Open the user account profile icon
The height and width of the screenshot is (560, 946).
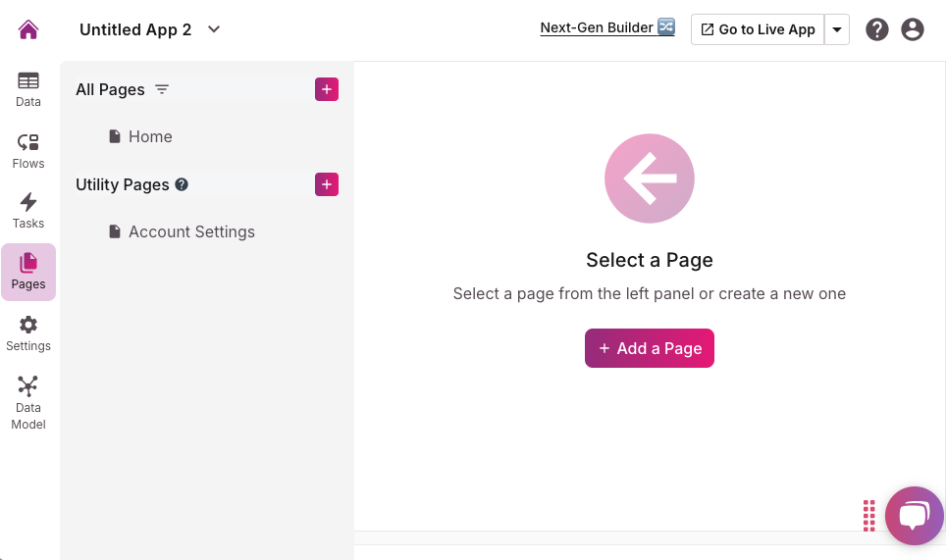pos(913,29)
